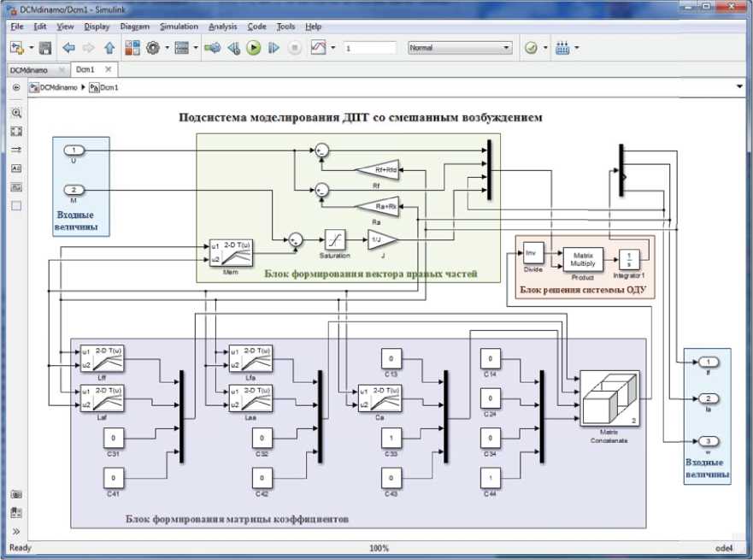Open the Simulation menu
The width and height of the screenshot is (753, 560).
[x=179, y=27]
